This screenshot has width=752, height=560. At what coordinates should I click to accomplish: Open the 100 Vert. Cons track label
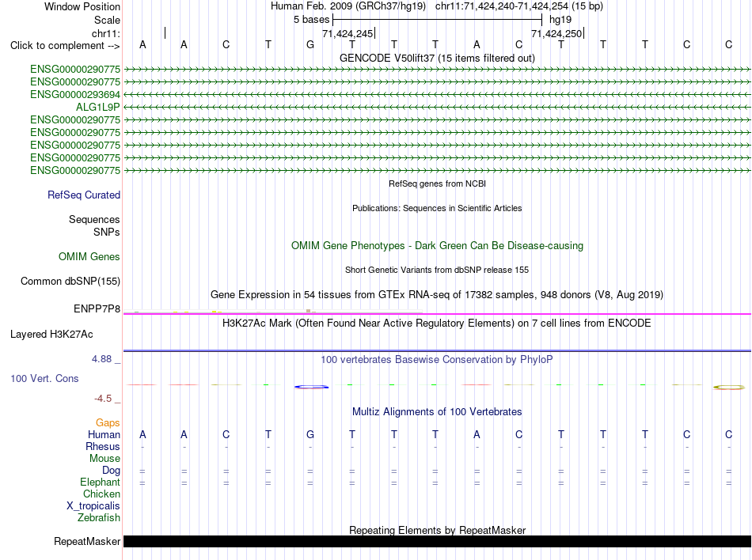pos(44,378)
